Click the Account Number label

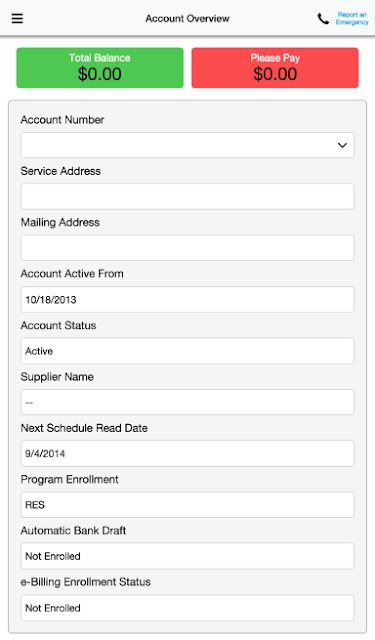tap(62, 120)
